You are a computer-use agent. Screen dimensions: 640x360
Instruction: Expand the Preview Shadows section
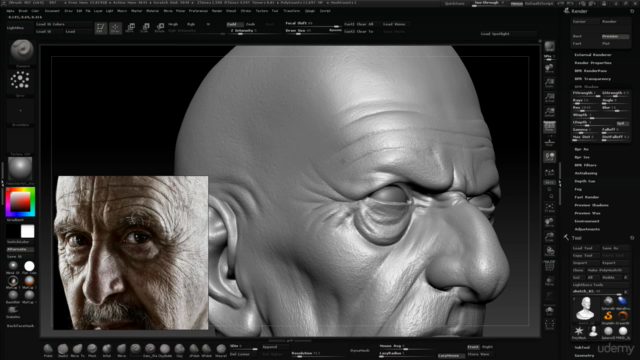pos(591,205)
